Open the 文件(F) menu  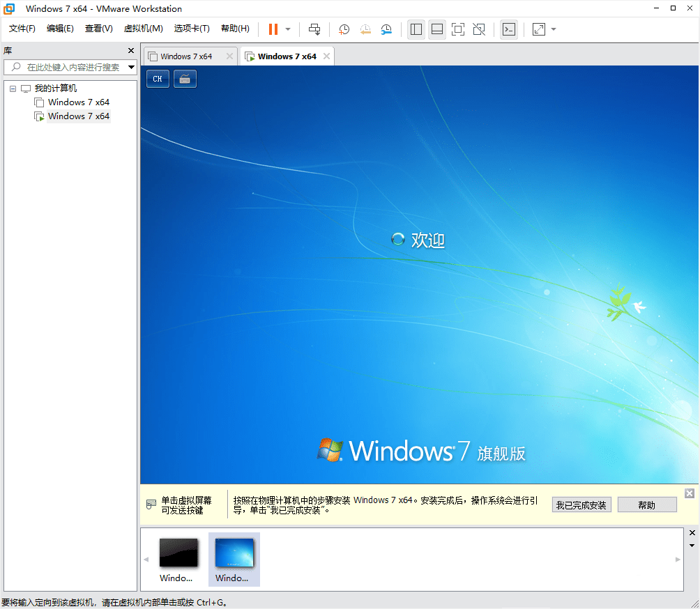pos(22,29)
